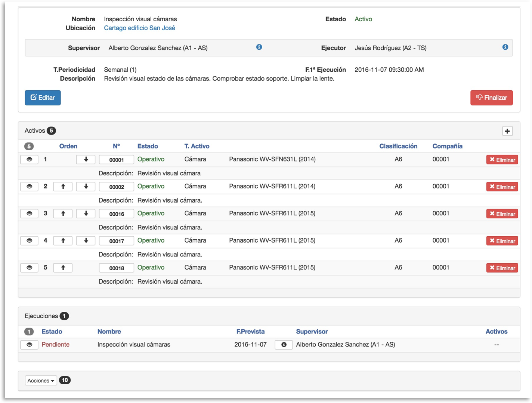Remove asset 00016 with Eliminar button
Screen dimensions: 532x403
(502, 214)
